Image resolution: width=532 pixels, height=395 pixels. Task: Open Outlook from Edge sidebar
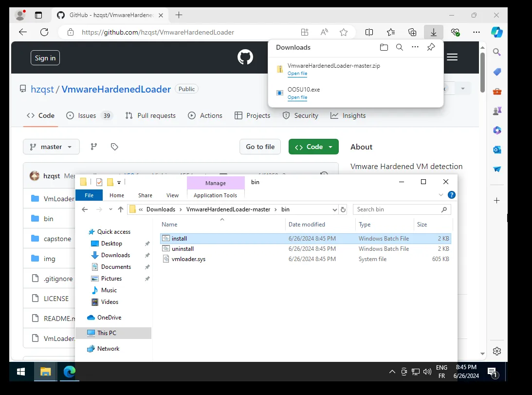[x=497, y=150]
